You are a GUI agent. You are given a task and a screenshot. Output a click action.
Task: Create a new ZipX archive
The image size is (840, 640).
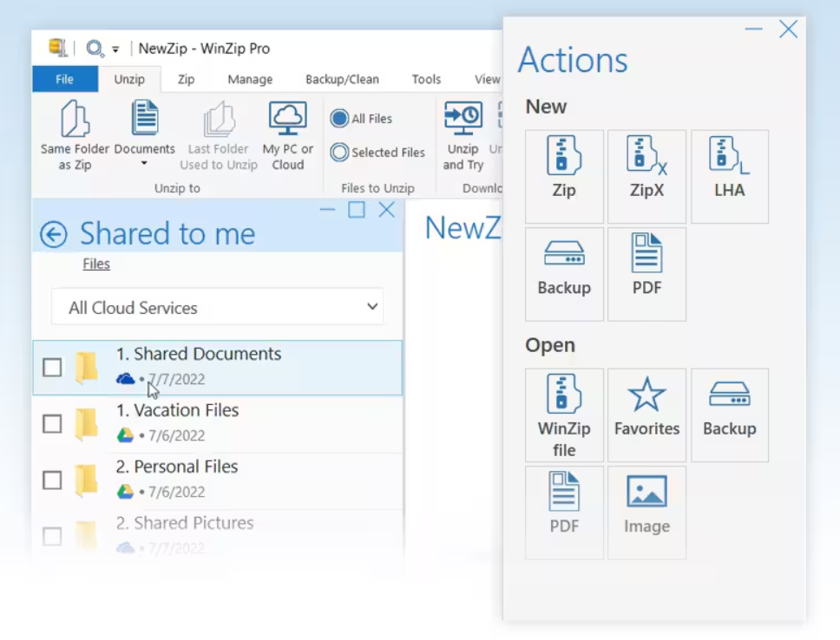pos(646,176)
